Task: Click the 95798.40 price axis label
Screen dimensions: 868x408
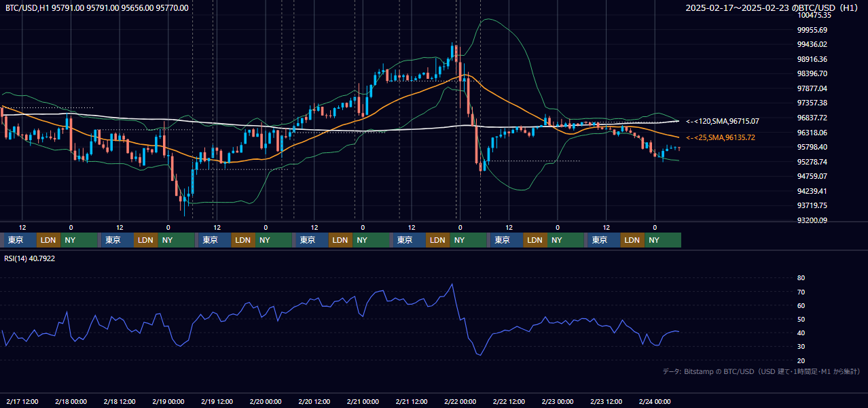Action: (812, 147)
